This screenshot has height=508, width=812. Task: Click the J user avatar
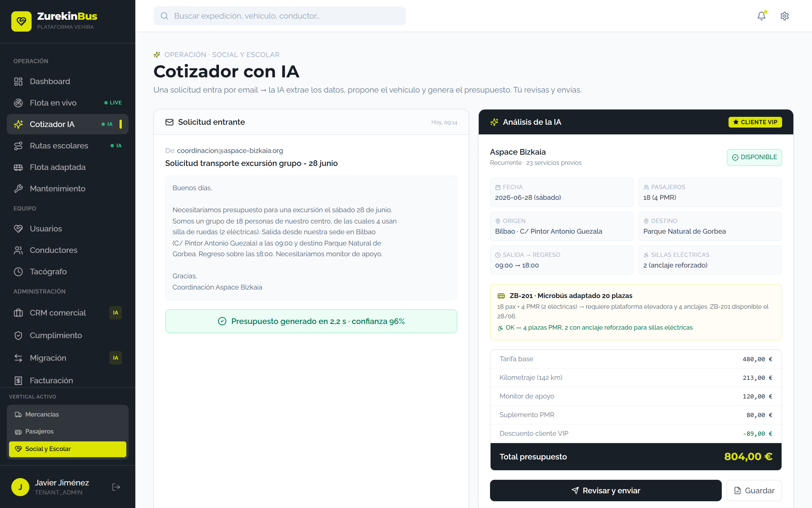pos(20,487)
